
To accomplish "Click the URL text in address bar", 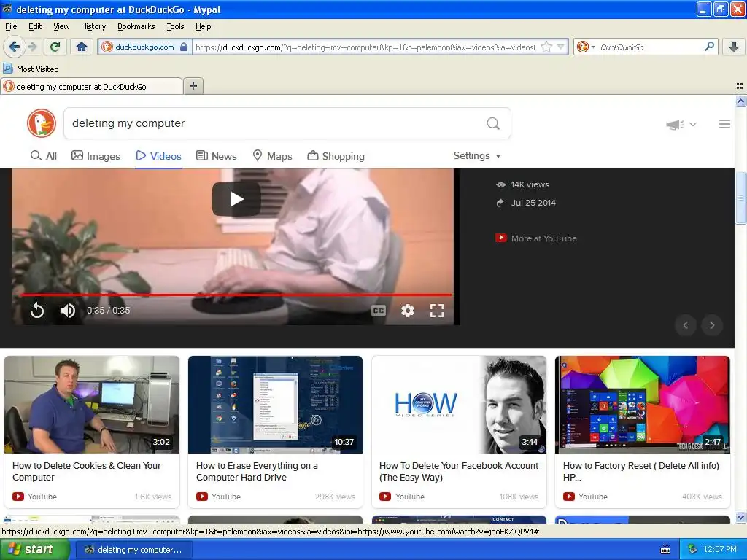I will [x=365, y=47].
